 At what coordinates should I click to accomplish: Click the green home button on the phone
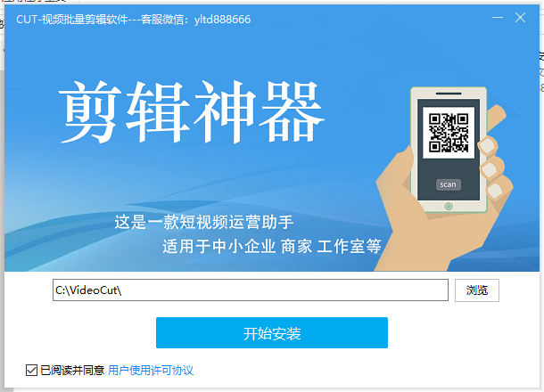449,206
